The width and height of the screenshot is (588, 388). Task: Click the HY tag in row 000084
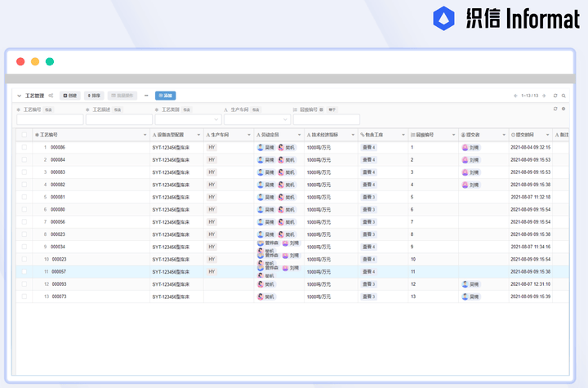click(x=212, y=160)
